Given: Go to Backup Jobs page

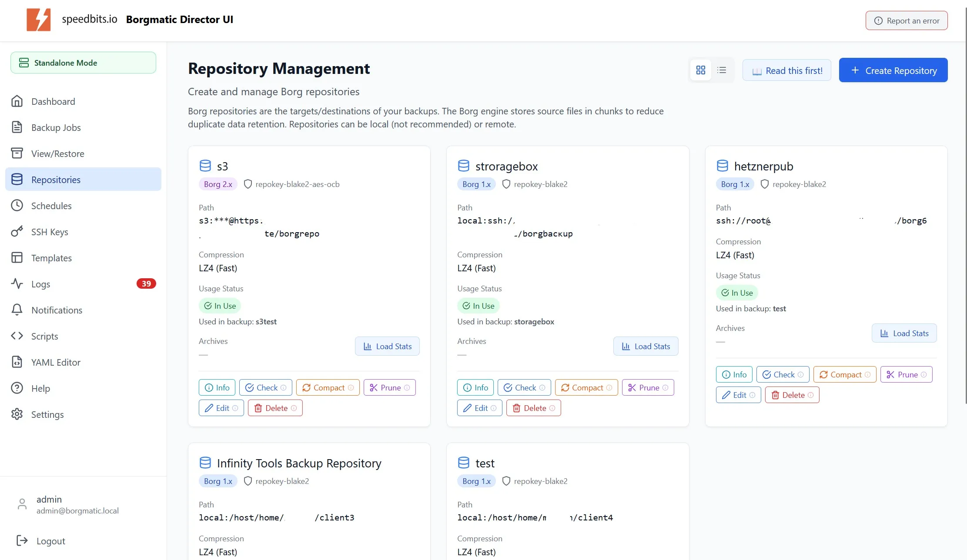Looking at the screenshot, I should (83, 127).
